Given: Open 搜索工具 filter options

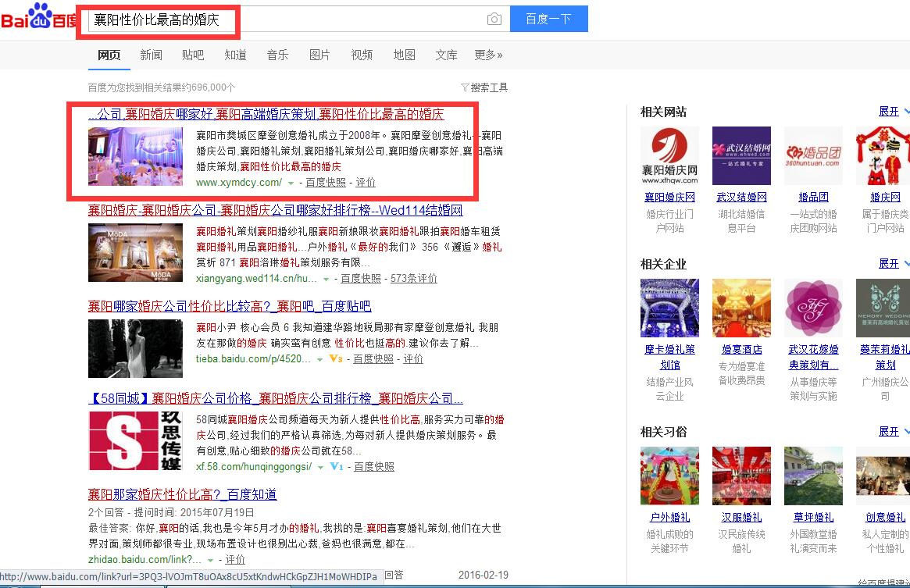Looking at the screenshot, I should (x=484, y=87).
